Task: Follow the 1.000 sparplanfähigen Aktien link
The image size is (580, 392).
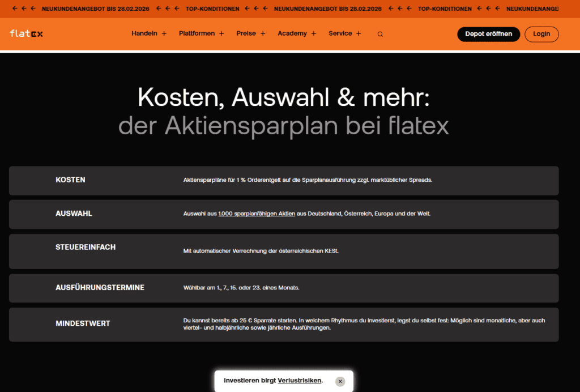Action: pyautogui.click(x=257, y=214)
